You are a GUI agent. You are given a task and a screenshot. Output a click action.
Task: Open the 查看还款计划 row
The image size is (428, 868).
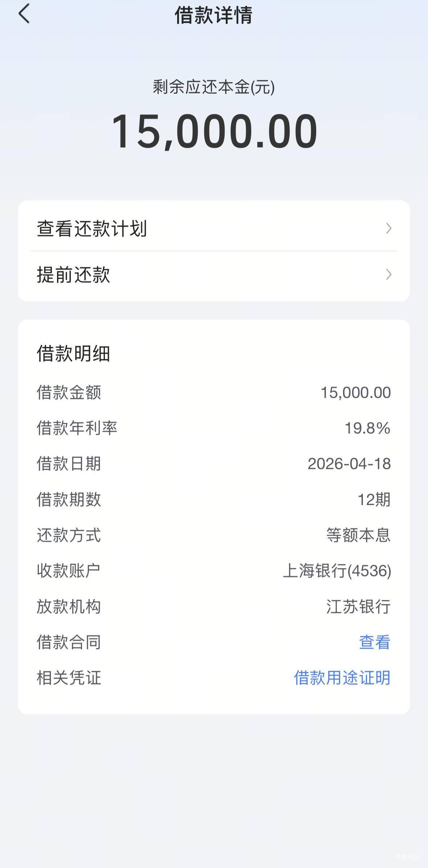coord(92,229)
